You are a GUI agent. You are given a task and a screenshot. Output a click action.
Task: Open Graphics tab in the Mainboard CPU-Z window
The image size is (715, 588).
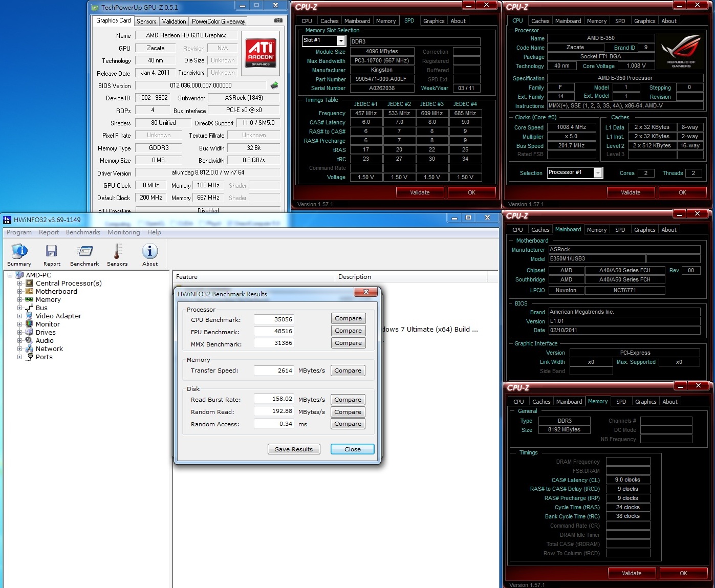click(x=644, y=230)
